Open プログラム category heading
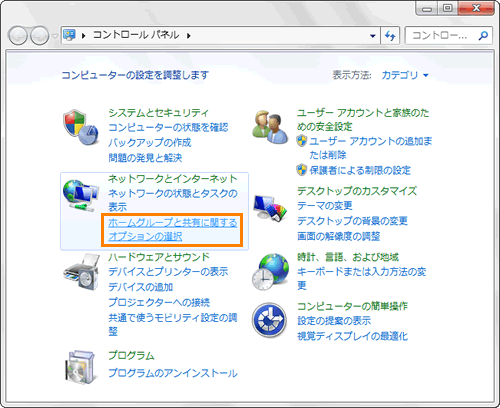Screen dimensions: 500x408 [131, 355]
